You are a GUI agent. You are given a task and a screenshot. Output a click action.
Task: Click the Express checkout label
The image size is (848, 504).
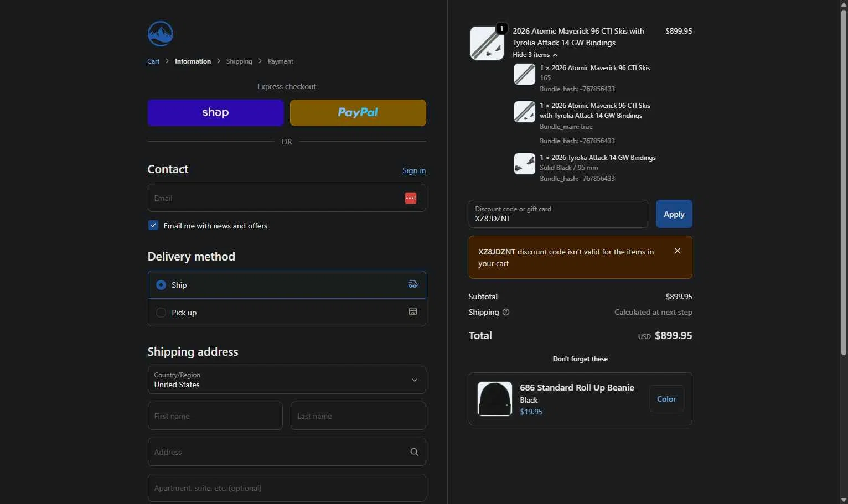287,87
